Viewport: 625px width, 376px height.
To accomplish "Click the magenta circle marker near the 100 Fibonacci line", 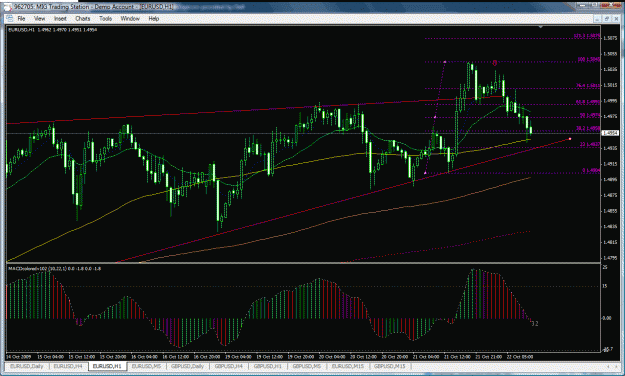I will click(495, 63).
